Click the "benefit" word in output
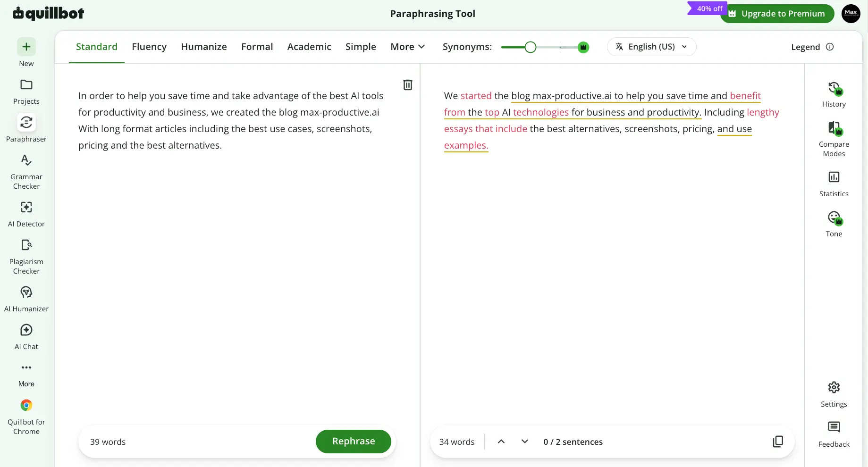The width and height of the screenshot is (868, 467). (745, 96)
